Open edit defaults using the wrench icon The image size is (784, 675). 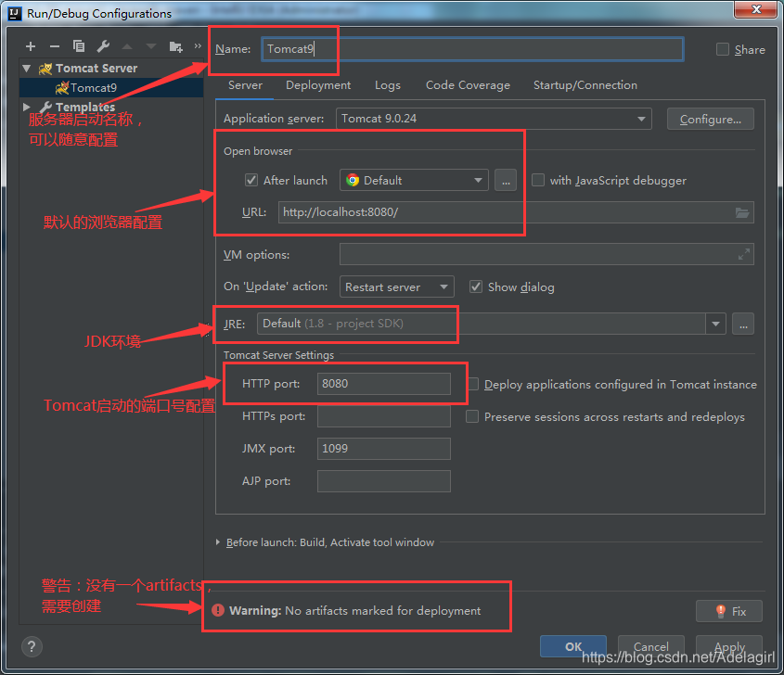(x=103, y=46)
